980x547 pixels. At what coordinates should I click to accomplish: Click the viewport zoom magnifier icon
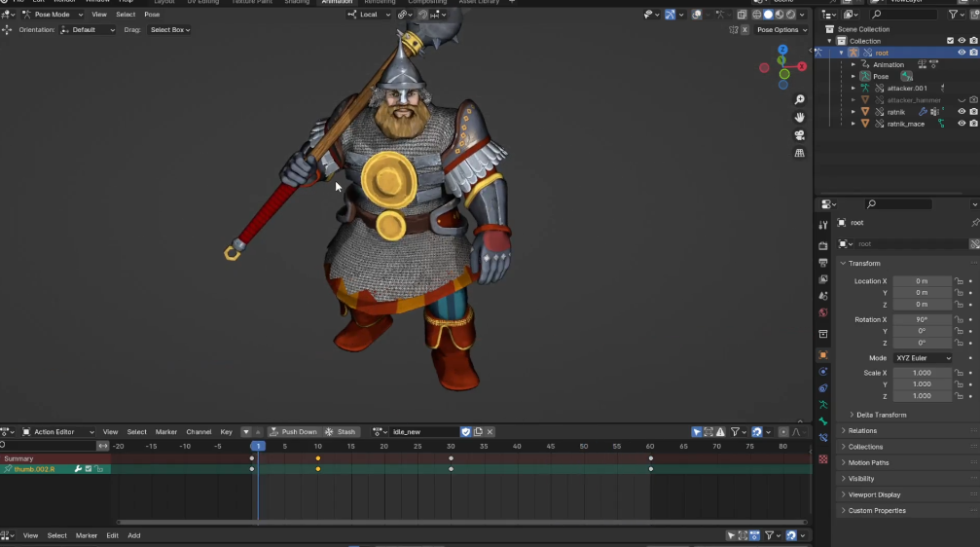click(800, 100)
